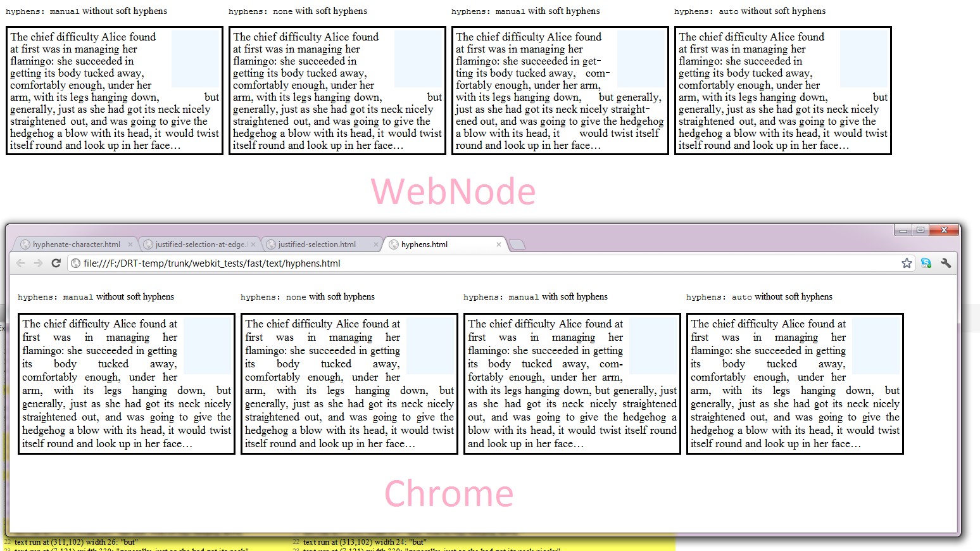Switch to the hyphenate-character.html tab

(x=76, y=244)
